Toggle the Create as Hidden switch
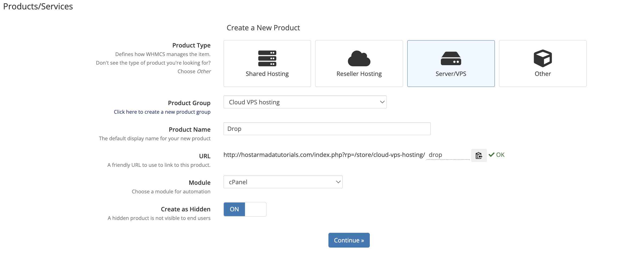This screenshot has width=644, height=258. pyautogui.click(x=245, y=209)
